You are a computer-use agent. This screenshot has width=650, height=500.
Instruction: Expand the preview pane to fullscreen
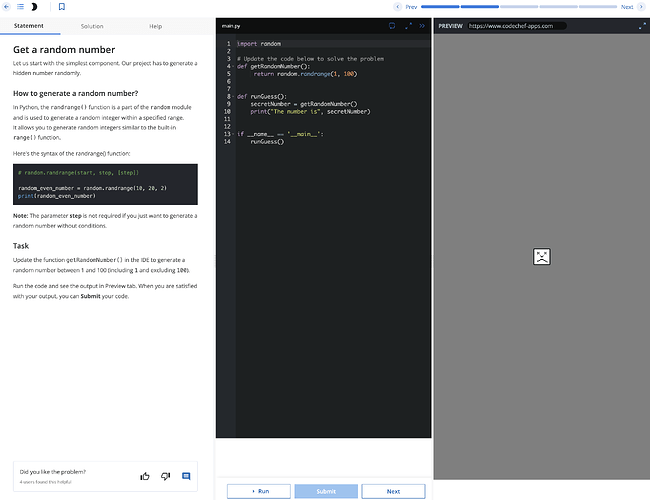point(642,26)
